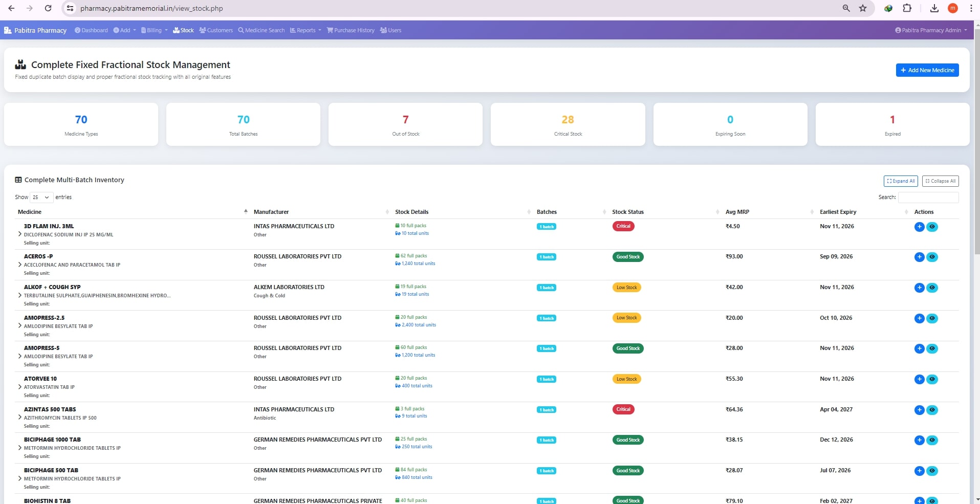980x504 pixels.
Task: Click the page vertical scrollbar
Action: (976, 154)
